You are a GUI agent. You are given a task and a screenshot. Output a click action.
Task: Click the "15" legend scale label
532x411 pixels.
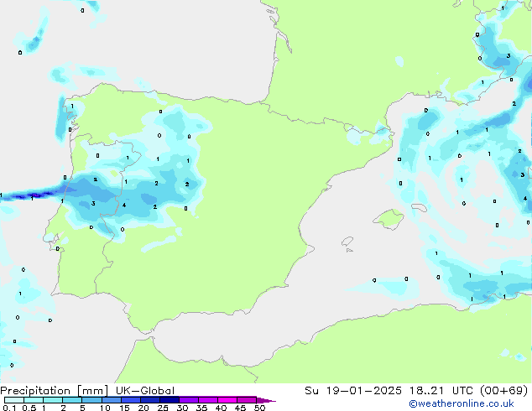point(124,408)
